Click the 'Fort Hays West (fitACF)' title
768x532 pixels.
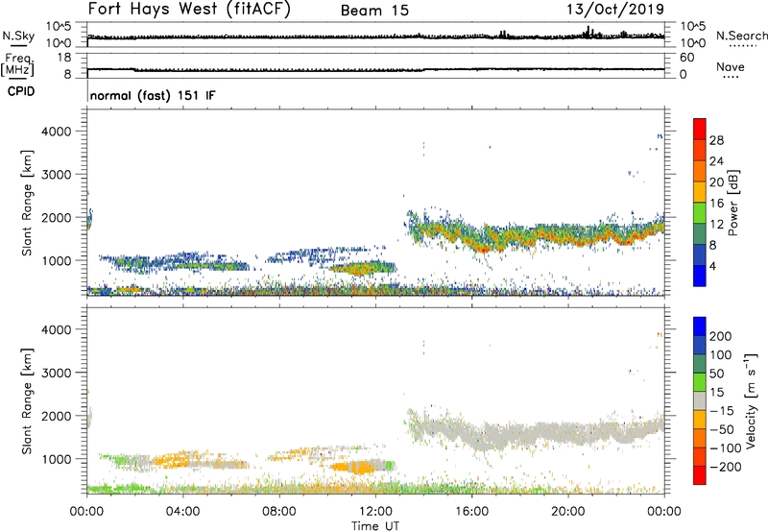[189, 9]
